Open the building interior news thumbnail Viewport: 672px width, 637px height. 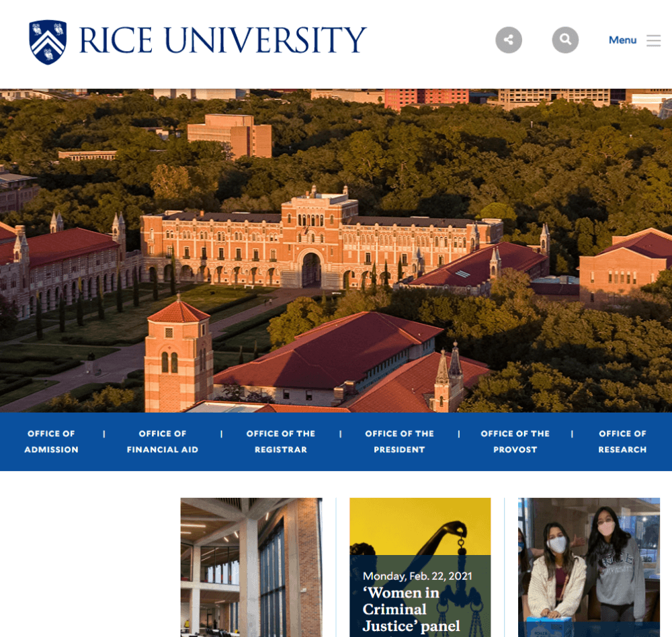click(x=251, y=567)
